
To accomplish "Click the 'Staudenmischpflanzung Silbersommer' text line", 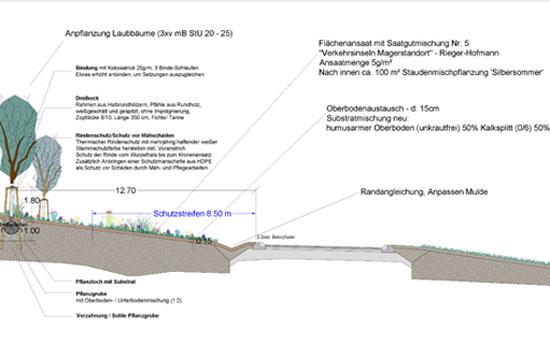I will 431,73.
